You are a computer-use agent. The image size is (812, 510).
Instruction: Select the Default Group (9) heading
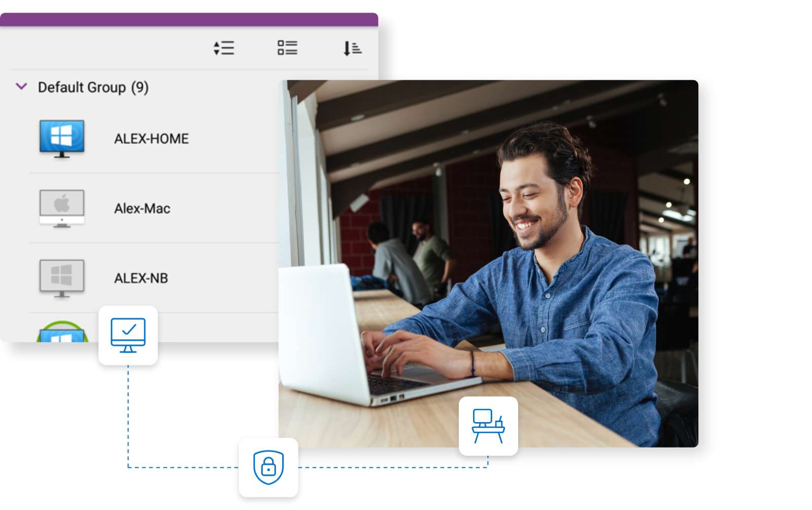93,87
